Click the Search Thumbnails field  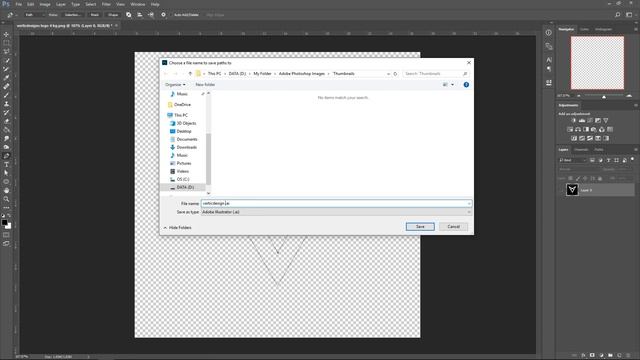(x=435, y=73)
